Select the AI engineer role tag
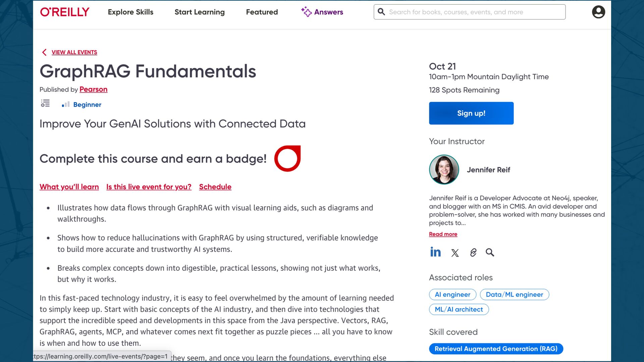Screen dimensions: 644x362 (452, 295)
